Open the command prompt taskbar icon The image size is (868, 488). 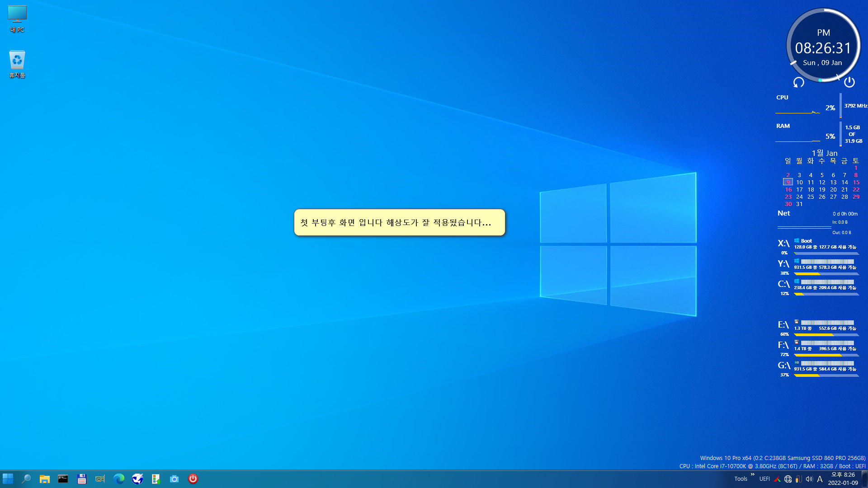click(63, 479)
